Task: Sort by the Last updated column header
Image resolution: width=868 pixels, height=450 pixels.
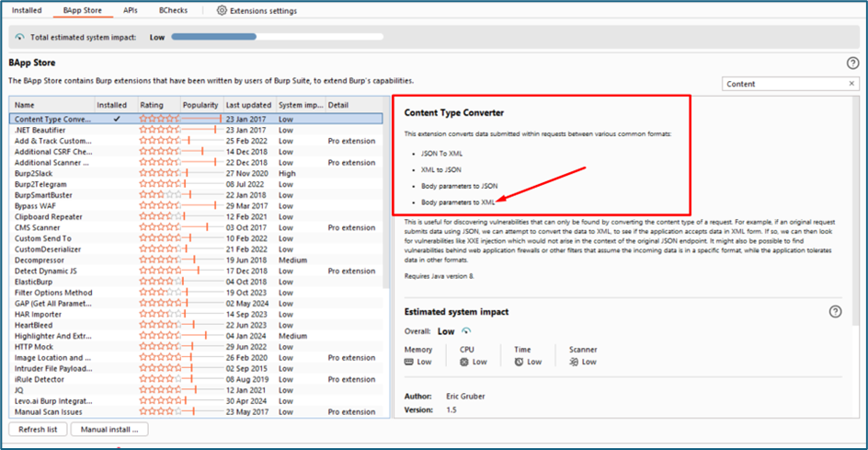Action: tap(249, 105)
